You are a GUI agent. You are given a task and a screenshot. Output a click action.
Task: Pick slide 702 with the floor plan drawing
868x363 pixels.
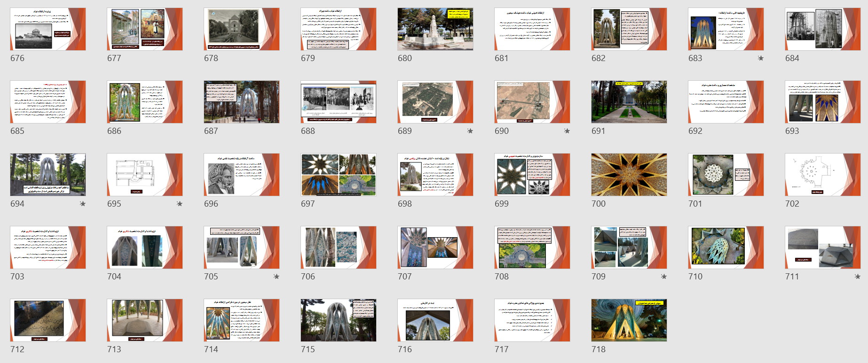822,175
